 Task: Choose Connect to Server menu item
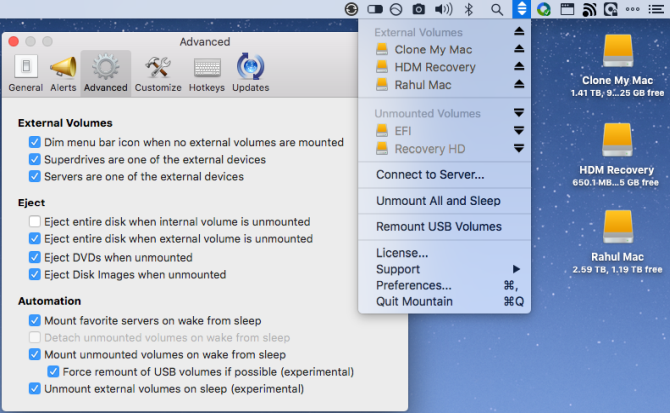pyautogui.click(x=430, y=175)
